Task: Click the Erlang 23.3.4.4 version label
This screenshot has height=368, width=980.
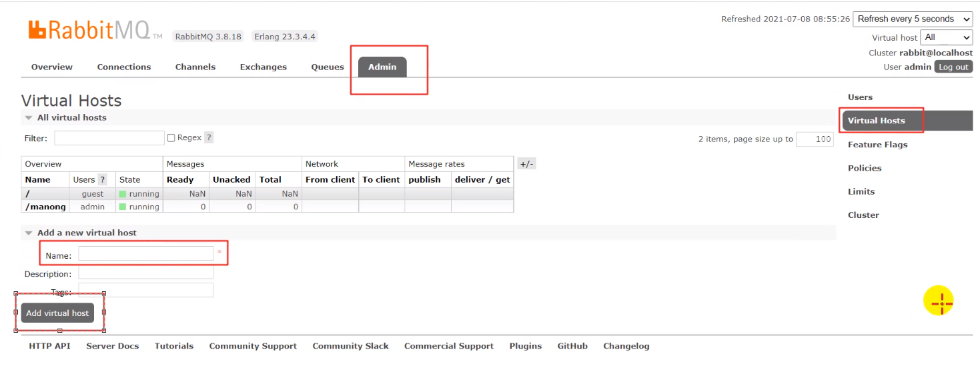Action: click(285, 37)
